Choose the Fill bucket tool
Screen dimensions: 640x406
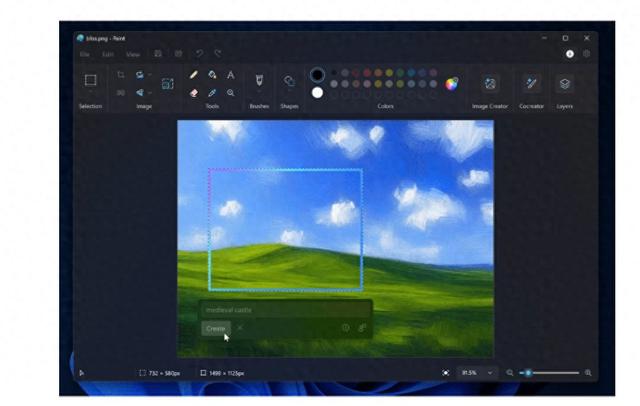[x=212, y=75]
